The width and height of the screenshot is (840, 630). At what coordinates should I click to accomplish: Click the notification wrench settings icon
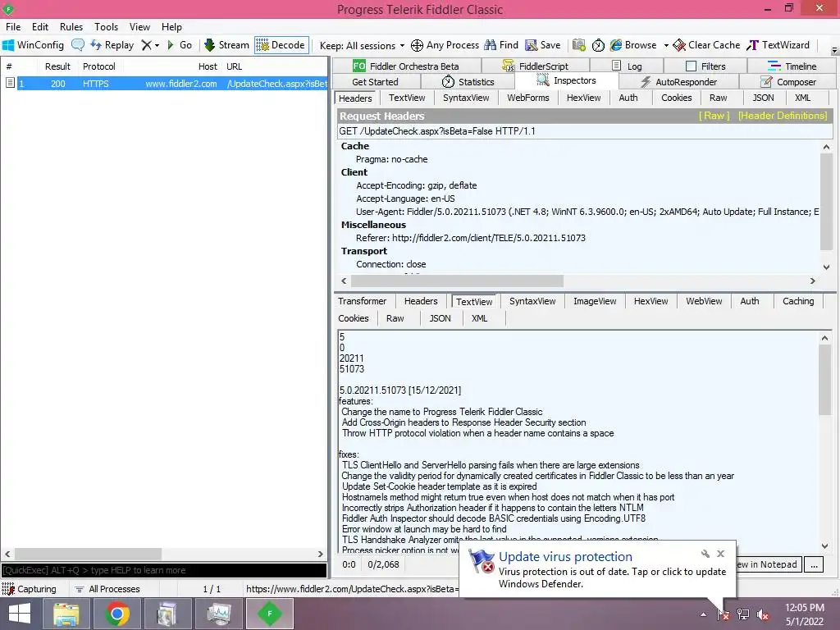click(705, 554)
